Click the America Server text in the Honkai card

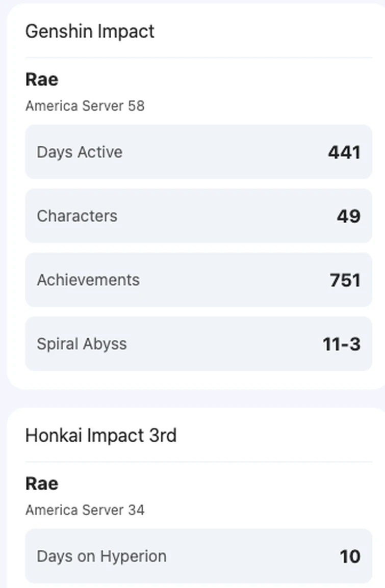74,510
